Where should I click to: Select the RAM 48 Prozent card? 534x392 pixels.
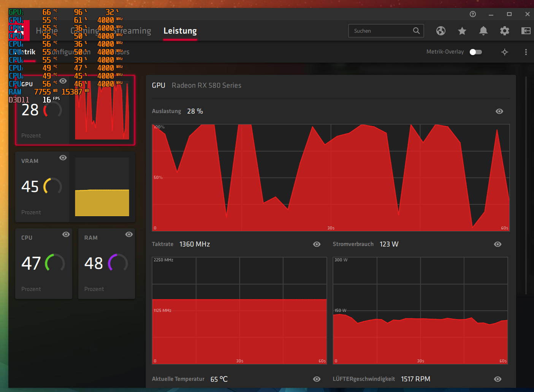[107, 264]
